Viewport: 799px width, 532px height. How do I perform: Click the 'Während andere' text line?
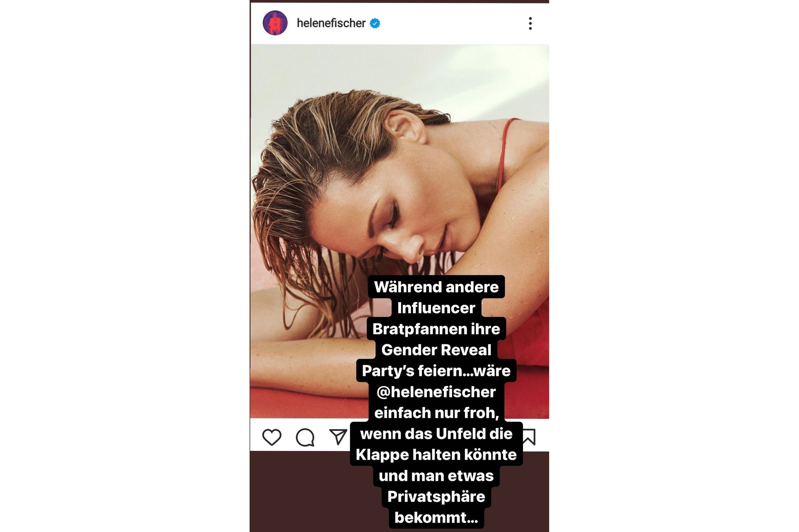[436, 287]
